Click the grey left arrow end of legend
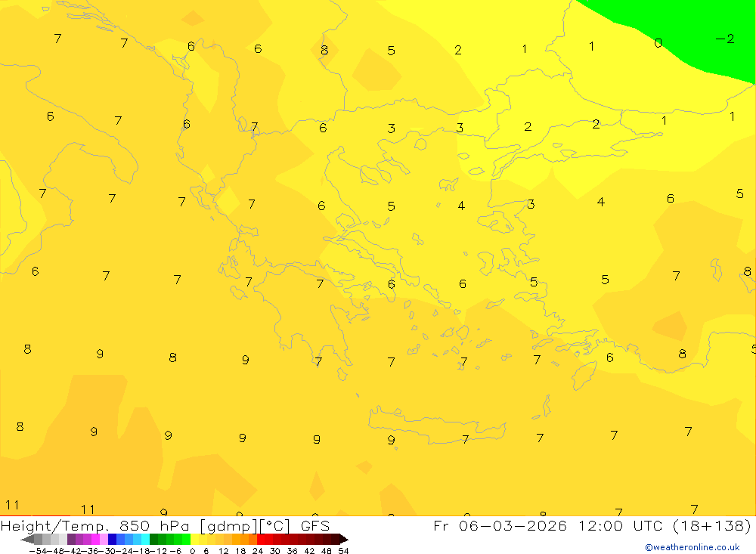 click(27, 539)
